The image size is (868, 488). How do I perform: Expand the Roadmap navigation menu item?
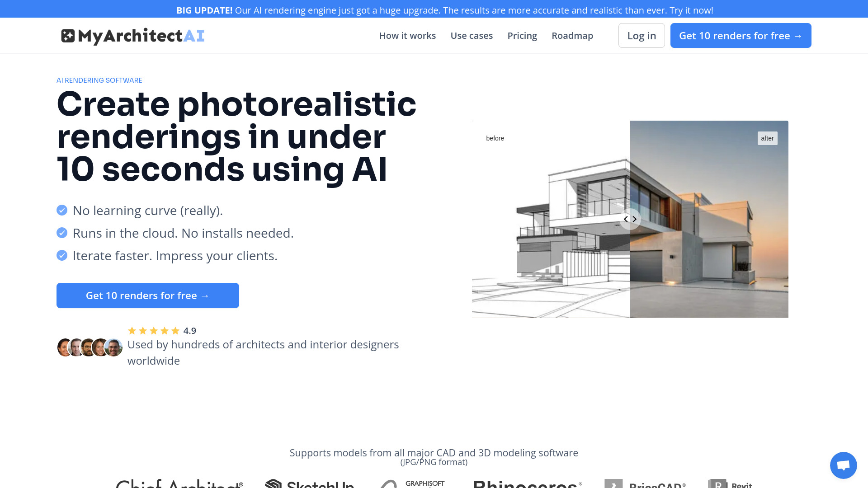coord(572,35)
